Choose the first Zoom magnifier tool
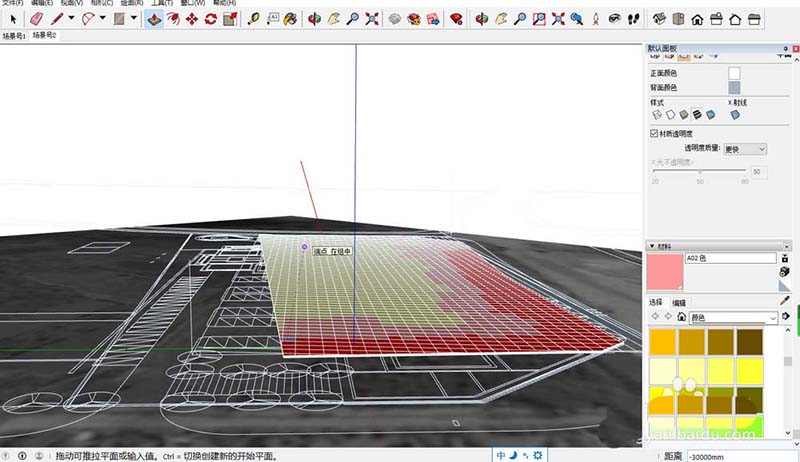This screenshot has width=800, height=462. [353, 19]
